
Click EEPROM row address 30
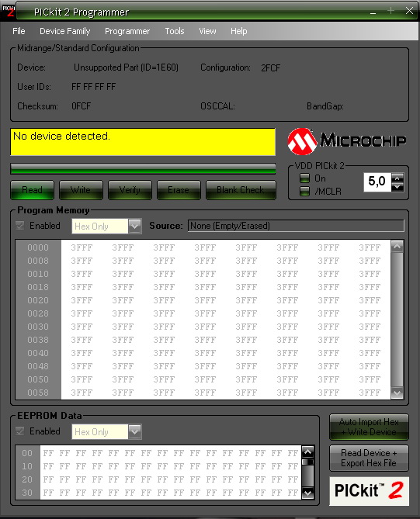27,493
